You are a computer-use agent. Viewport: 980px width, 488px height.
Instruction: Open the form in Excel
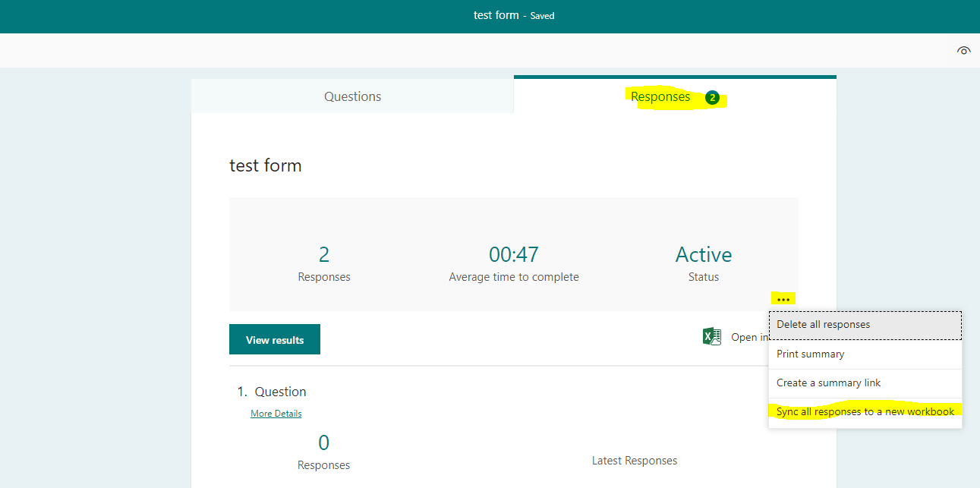coord(745,336)
